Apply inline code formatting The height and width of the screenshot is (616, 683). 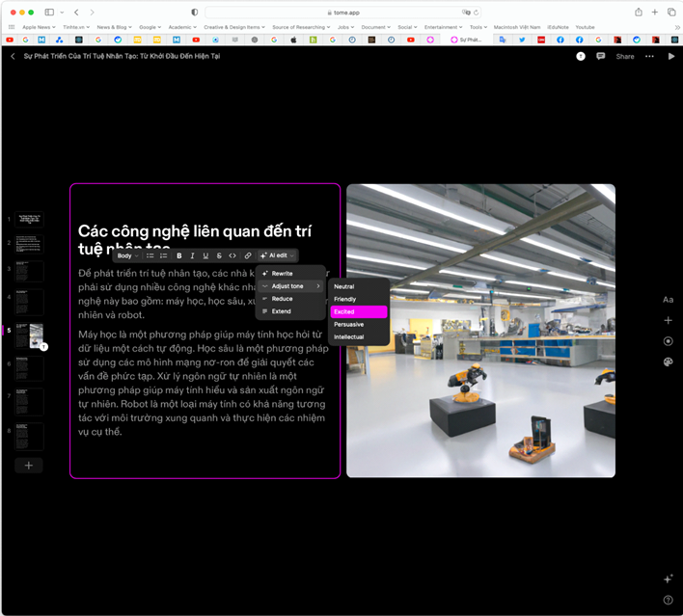tap(232, 255)
